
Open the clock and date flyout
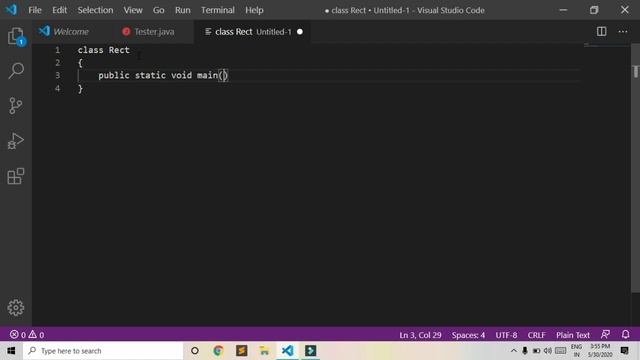[x=600, y=351]
